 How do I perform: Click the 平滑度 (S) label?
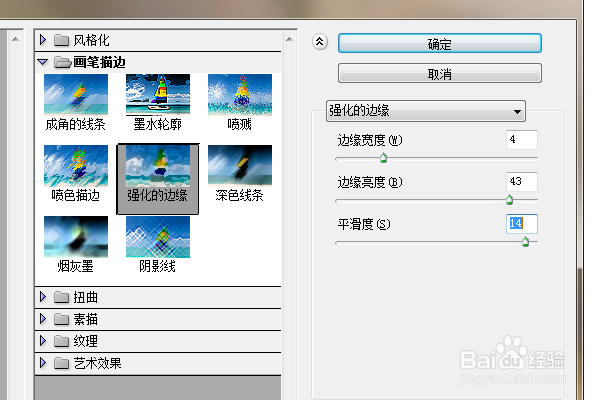(x=364, y=224)
